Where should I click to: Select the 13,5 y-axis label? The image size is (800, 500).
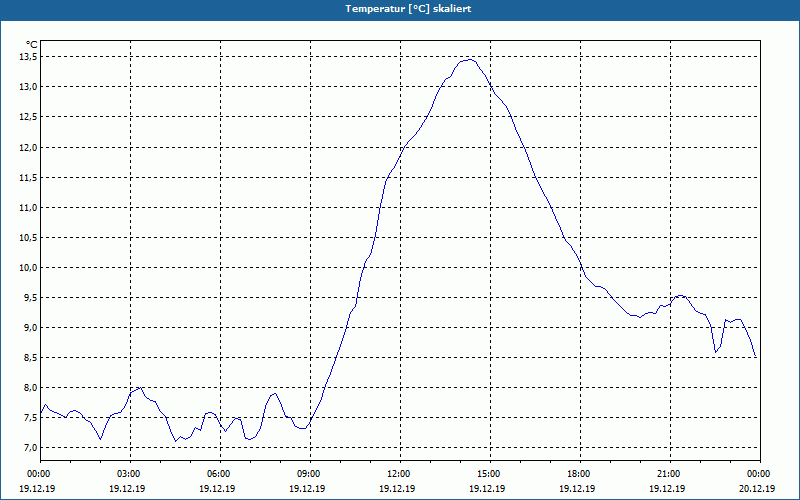coord(29,57)
